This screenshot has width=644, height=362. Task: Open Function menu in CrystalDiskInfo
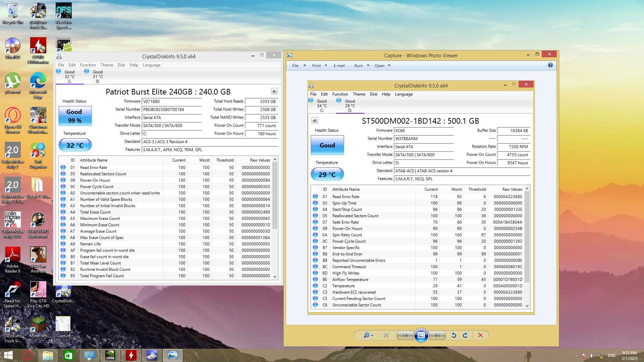click(x=88, y=65)
